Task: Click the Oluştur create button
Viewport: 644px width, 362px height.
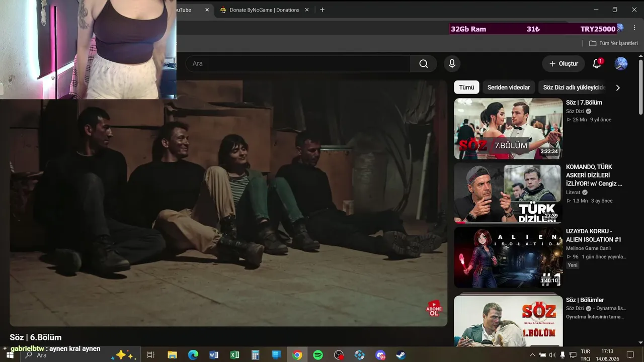Action: (x=563, y=64)
